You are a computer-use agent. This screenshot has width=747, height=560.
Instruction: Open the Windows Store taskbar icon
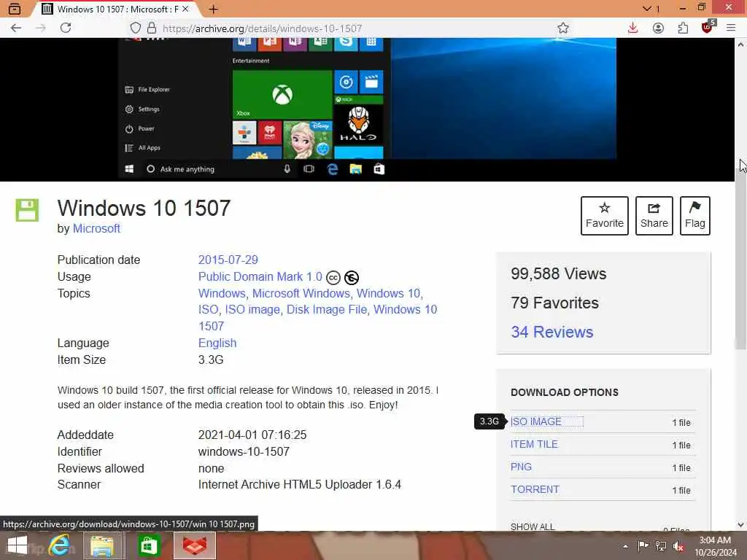click(x=148, y=545)
